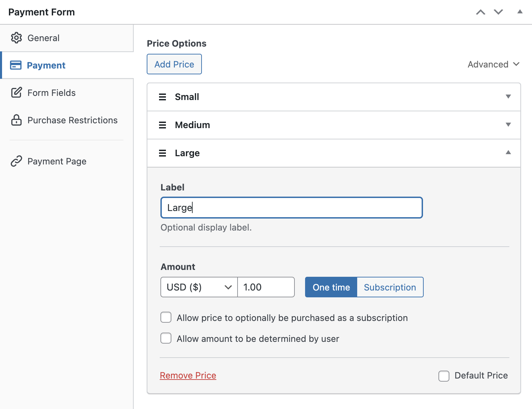Click the Purchase Restrictions lock icon

coord(16,120)
